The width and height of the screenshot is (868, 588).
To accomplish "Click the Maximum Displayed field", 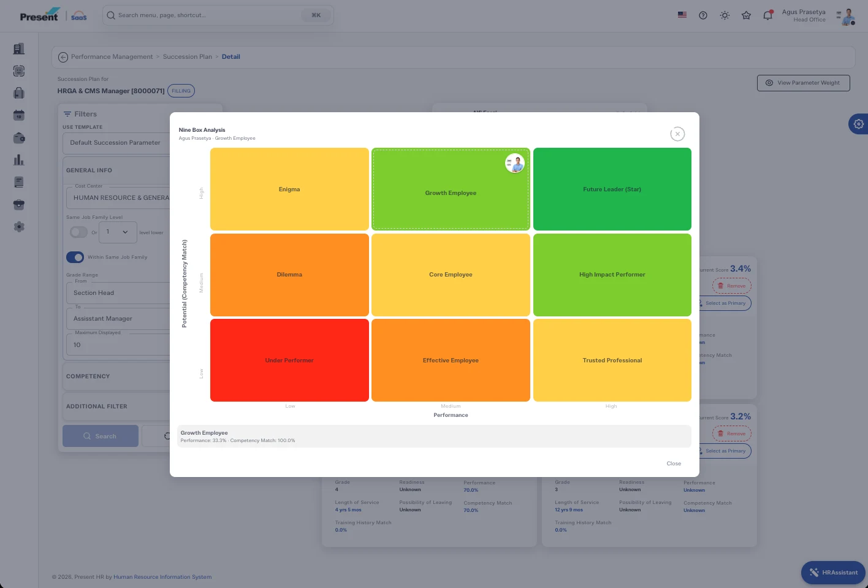I will [118, 345].
